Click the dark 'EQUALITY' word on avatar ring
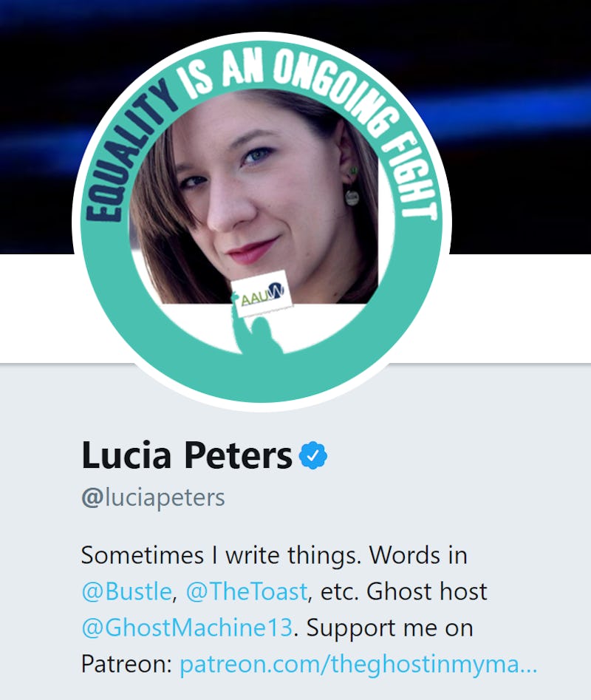 point(129,152)
